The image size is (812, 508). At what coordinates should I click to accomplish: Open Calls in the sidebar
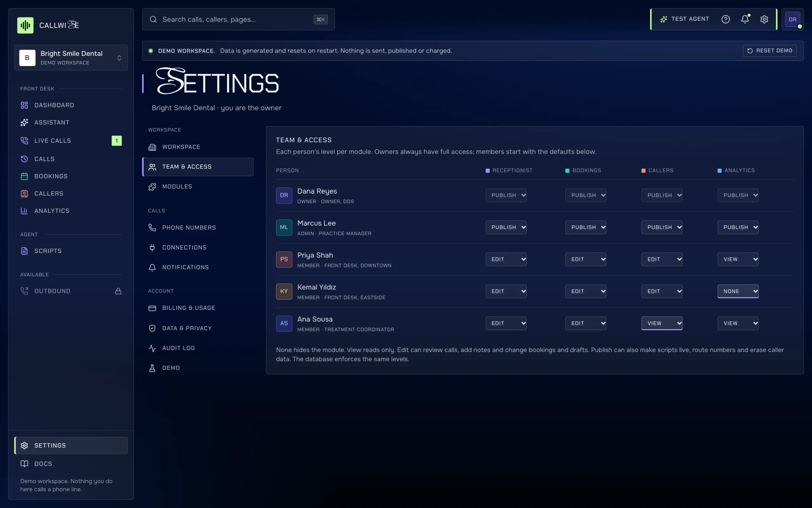coord(71,159)
